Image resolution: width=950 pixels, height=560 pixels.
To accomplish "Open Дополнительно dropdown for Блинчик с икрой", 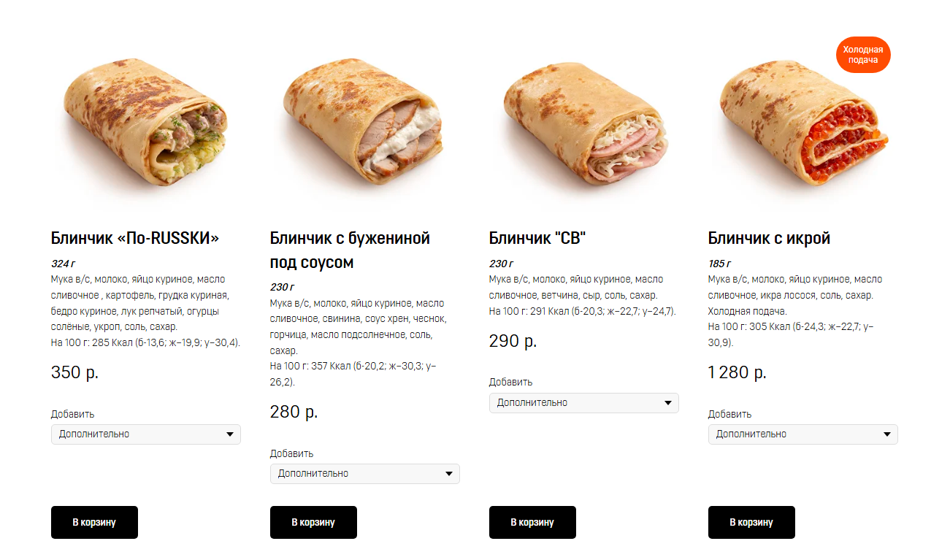I will pos(802,434).
